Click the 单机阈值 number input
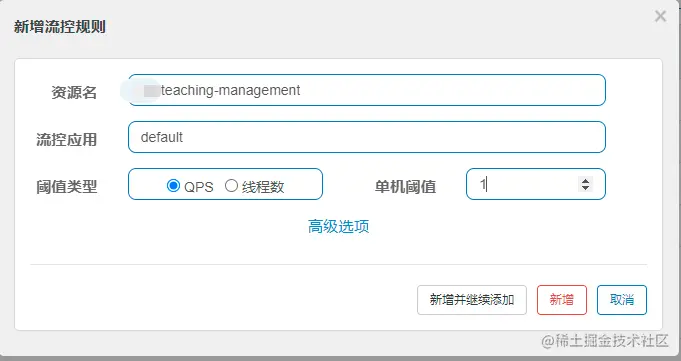 tap(536, 184)
